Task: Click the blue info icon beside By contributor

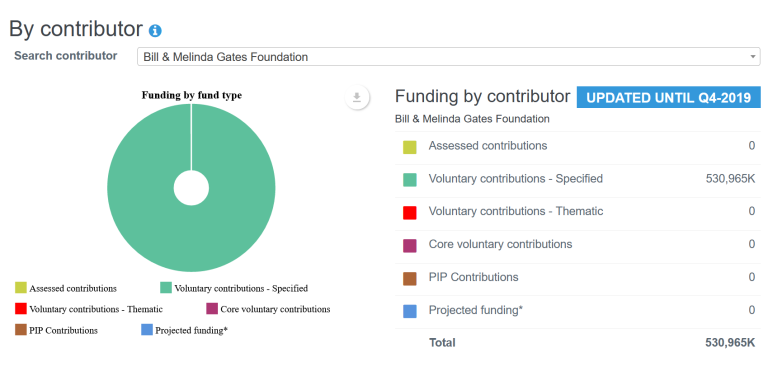Action: 155,31
